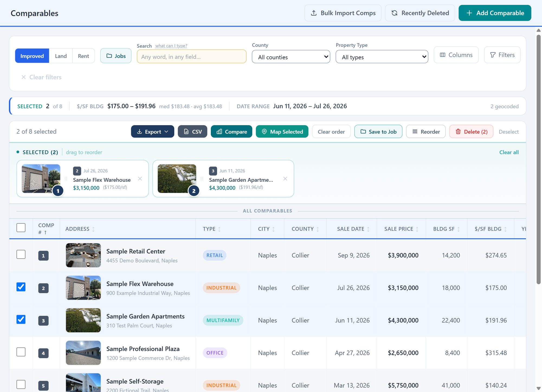Open the Jobs folder button
542x392 pixels.
[116, 56]
